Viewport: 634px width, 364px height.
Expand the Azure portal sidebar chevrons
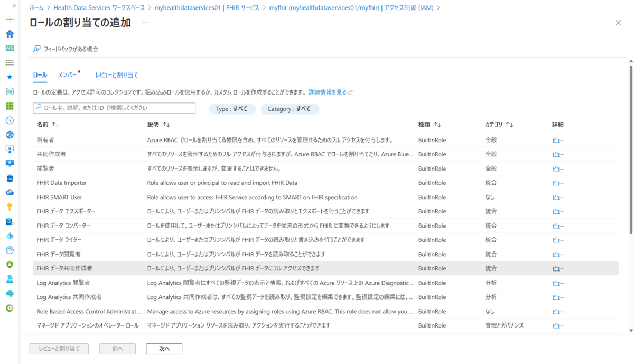click(14, 5)
